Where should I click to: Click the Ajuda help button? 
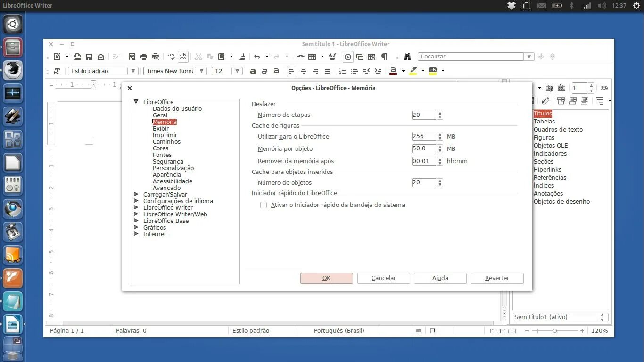(440, 278)
